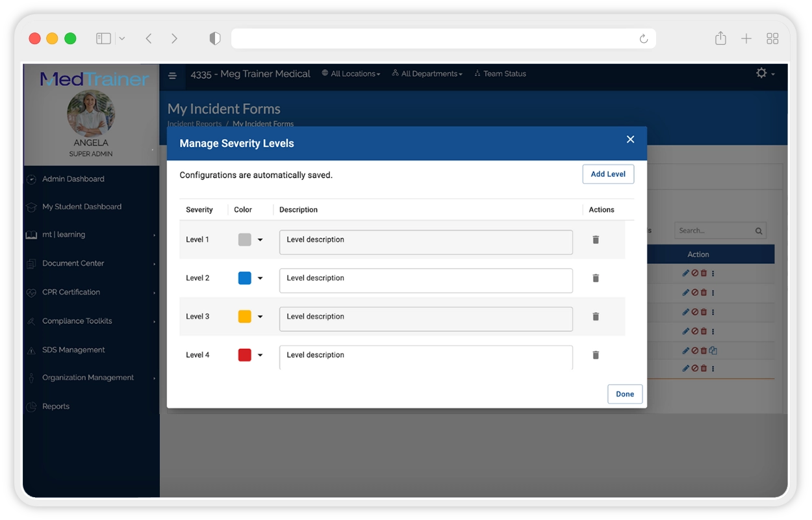
Task: Click the browser reload icon
Action: [643, 39]
